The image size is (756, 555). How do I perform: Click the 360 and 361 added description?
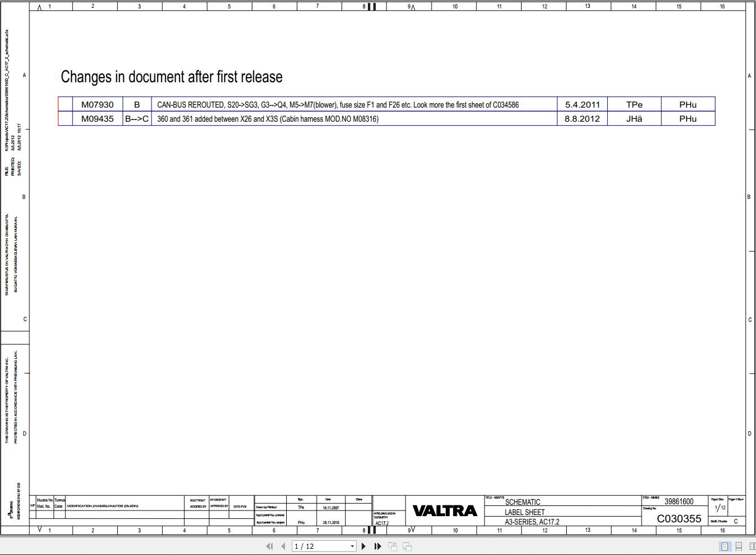(x=268, y=119)
